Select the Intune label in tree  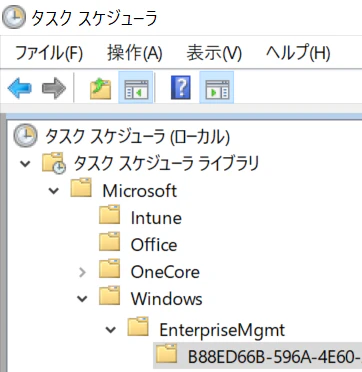click(x=156, y=218)
